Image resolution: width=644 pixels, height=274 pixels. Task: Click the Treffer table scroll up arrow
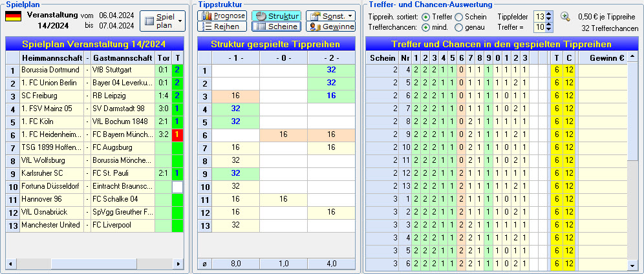pos(633,56)
